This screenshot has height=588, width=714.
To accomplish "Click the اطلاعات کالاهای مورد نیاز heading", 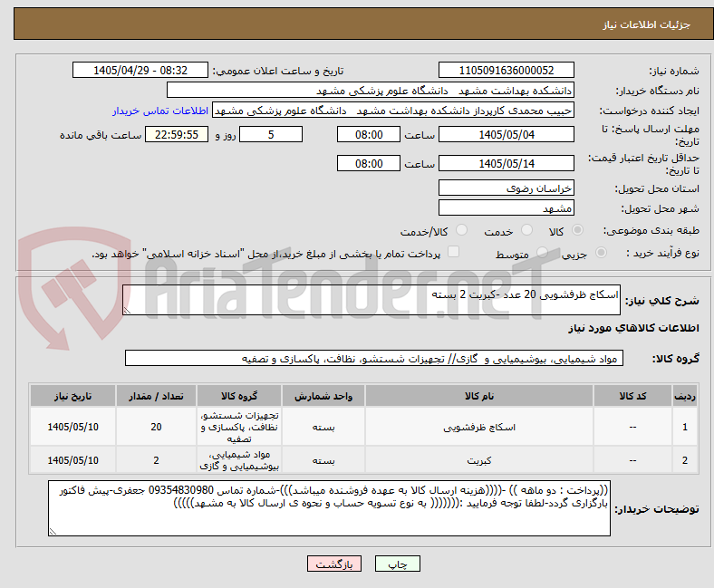I will [633, 328].
